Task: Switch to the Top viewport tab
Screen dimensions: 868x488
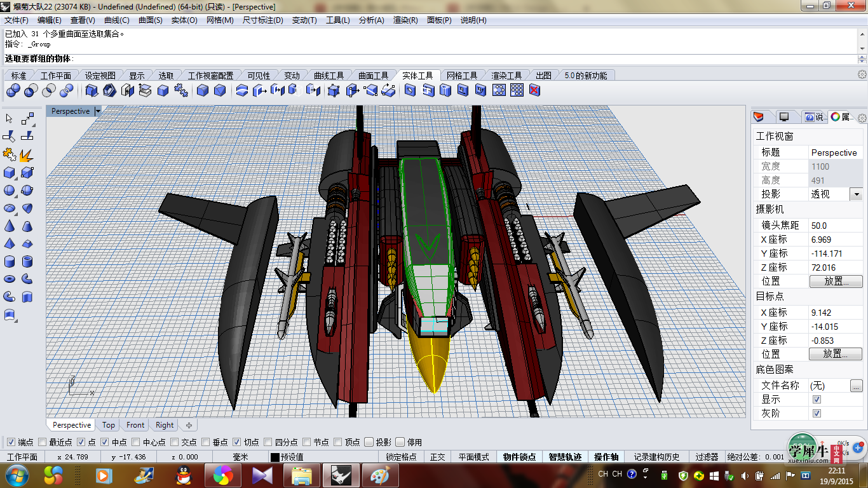Action: (x=109, y=425)
